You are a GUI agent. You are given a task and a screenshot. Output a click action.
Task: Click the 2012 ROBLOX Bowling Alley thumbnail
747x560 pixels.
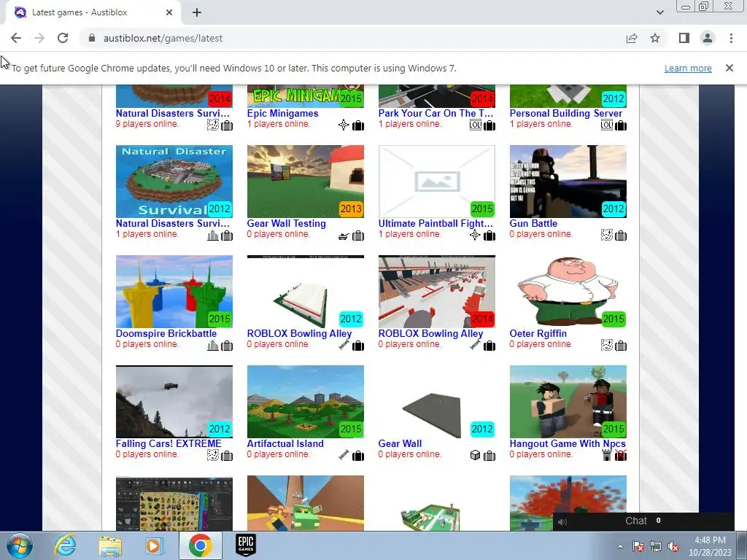click(306, 292)
